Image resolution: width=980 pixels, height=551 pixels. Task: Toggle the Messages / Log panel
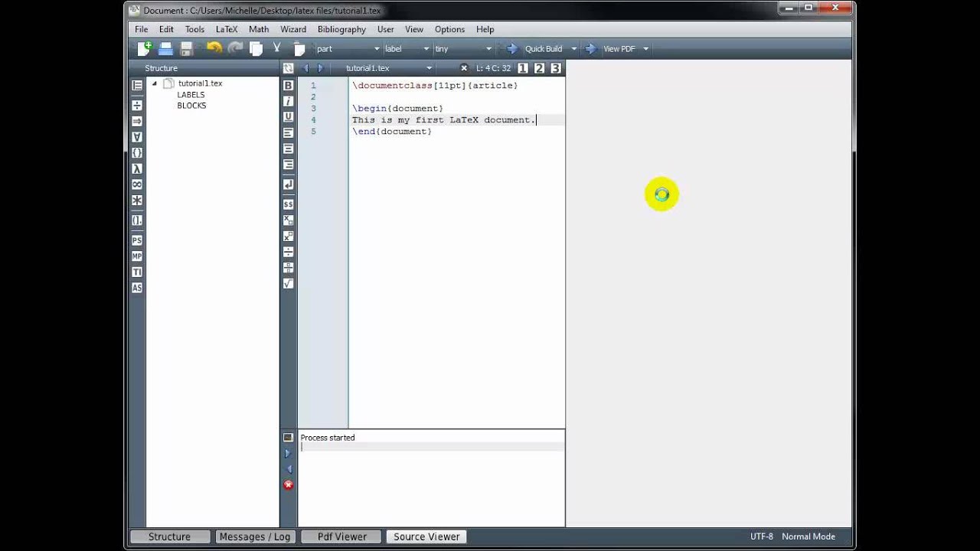pyautogui.click(x=255, y=536)
